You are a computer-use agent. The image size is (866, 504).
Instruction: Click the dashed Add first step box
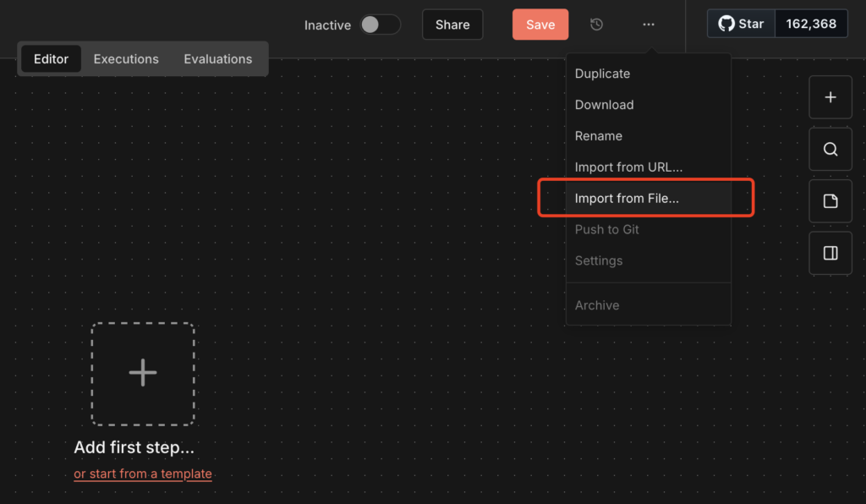click(x=143, y=373)
